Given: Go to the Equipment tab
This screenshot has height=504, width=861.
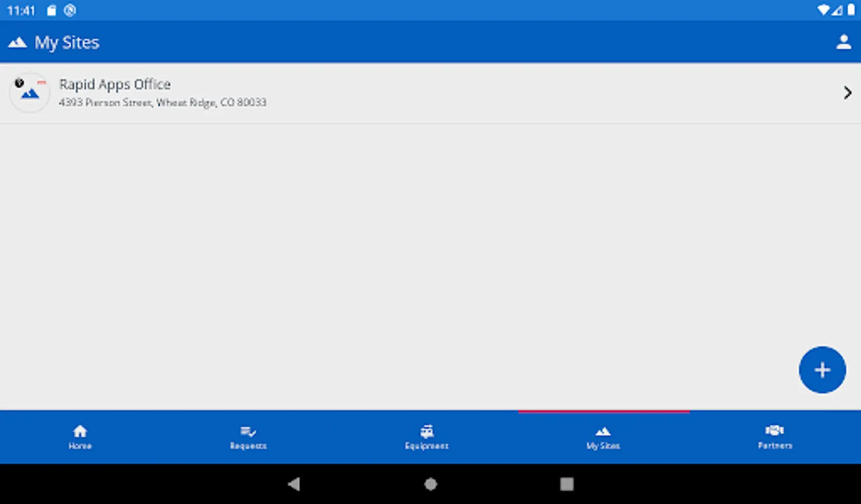Looking at the screenshot, I should tap(427, 437).
